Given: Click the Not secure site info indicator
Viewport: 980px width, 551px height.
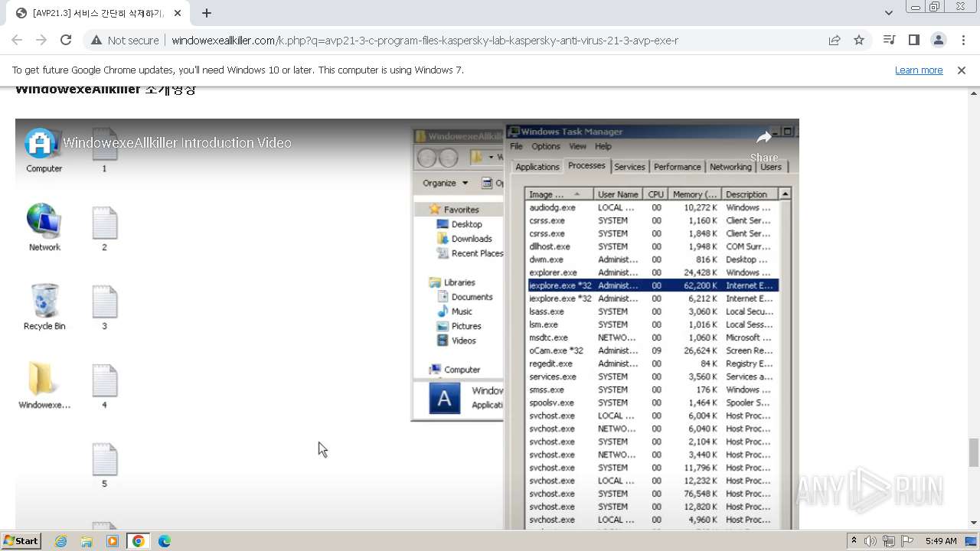Looking at the screenshot, I should click(125, 41).
